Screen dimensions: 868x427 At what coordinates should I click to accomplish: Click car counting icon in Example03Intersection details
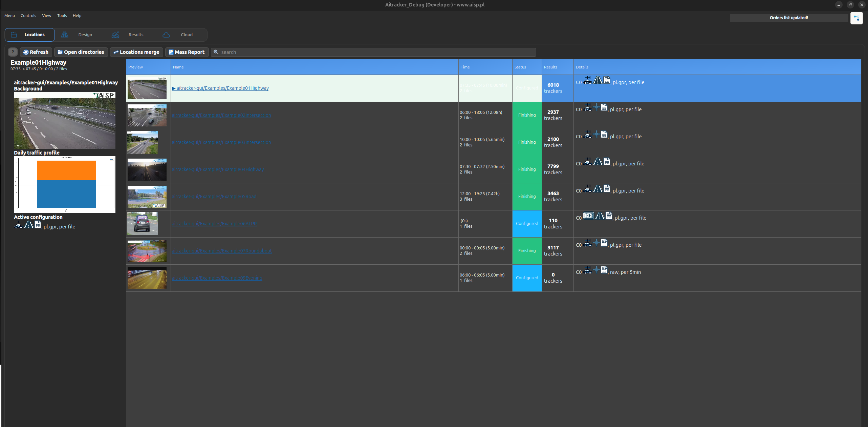[x=588, y=135]
